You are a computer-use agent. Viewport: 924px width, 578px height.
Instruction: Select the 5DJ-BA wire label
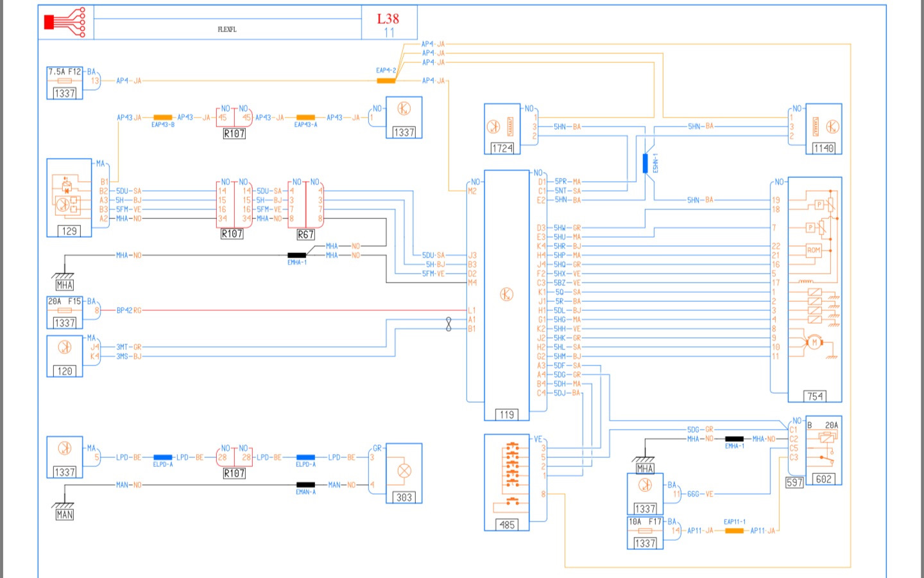(x=567, y=393)
